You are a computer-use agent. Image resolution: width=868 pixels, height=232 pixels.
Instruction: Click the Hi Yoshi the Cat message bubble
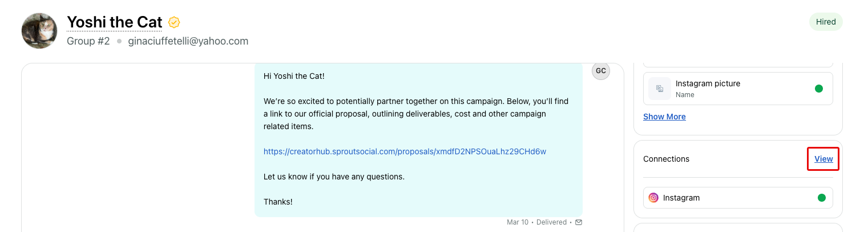click(418, 140)
